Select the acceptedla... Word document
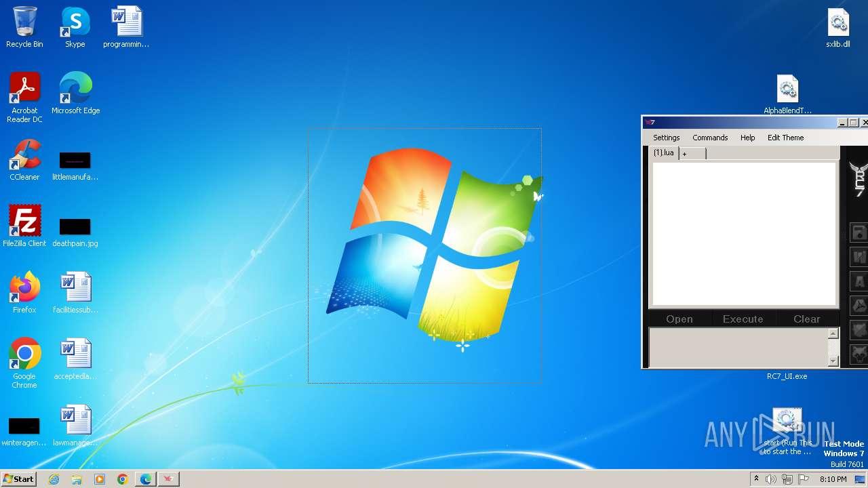 coord(75,359)
